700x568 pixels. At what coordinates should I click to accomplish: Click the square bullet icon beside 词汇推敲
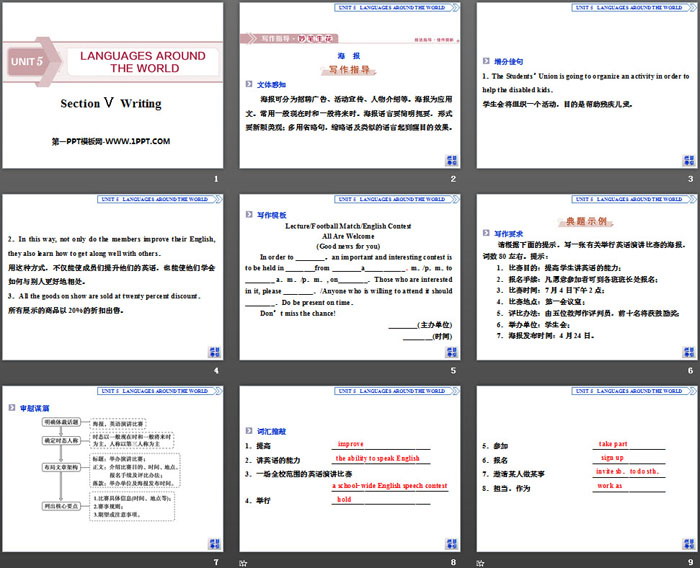click(x=249, y=430)
